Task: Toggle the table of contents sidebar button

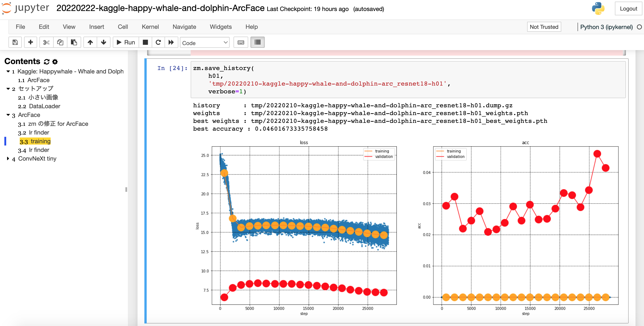Action: tap(258, 42)
